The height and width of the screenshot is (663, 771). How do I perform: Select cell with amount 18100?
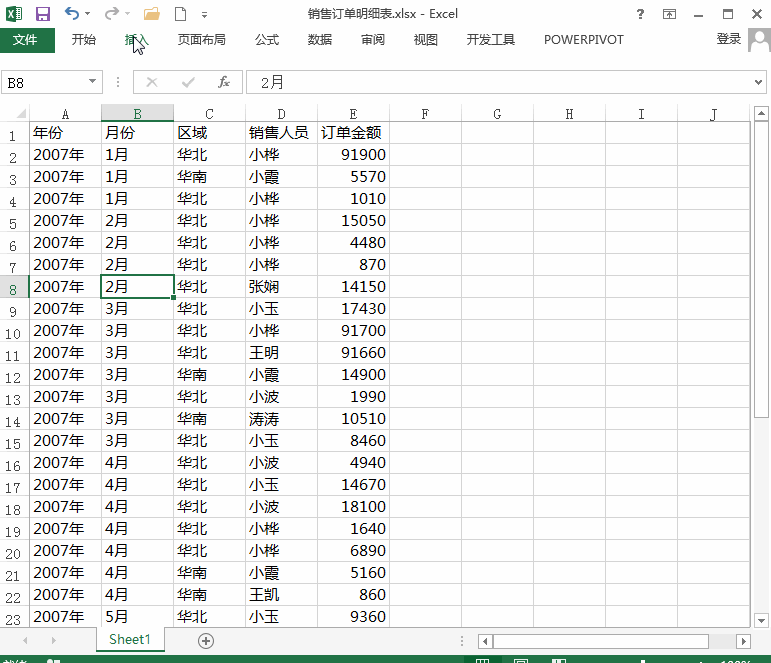pos(353,507)
